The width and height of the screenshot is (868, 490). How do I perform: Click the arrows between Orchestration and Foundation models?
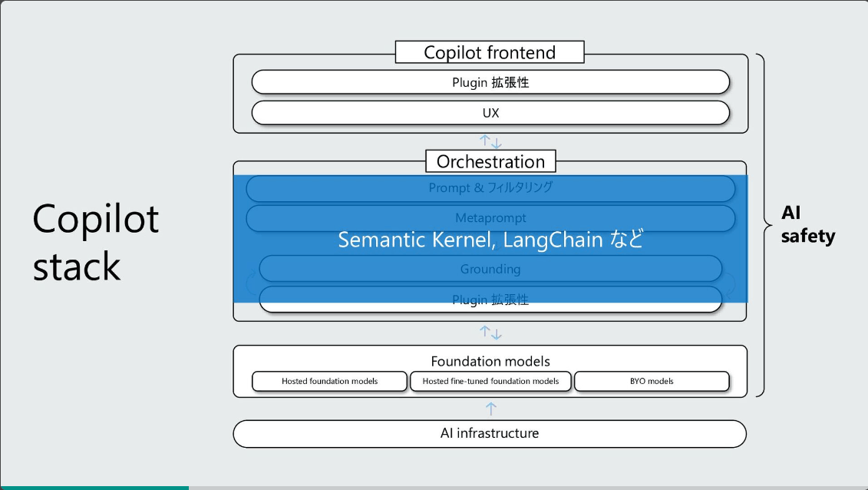[x=490, y=333]
